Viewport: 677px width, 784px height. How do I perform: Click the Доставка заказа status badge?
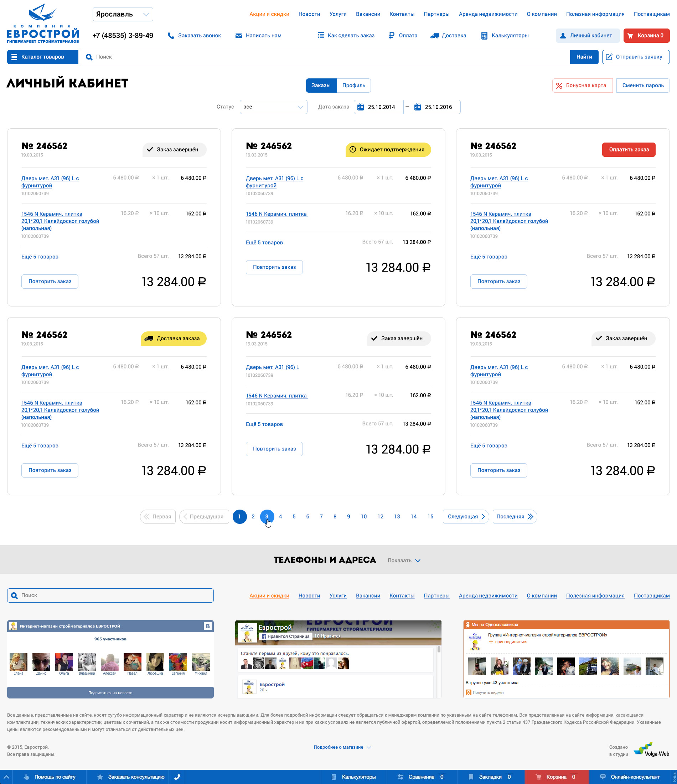(x=174, y=338)
